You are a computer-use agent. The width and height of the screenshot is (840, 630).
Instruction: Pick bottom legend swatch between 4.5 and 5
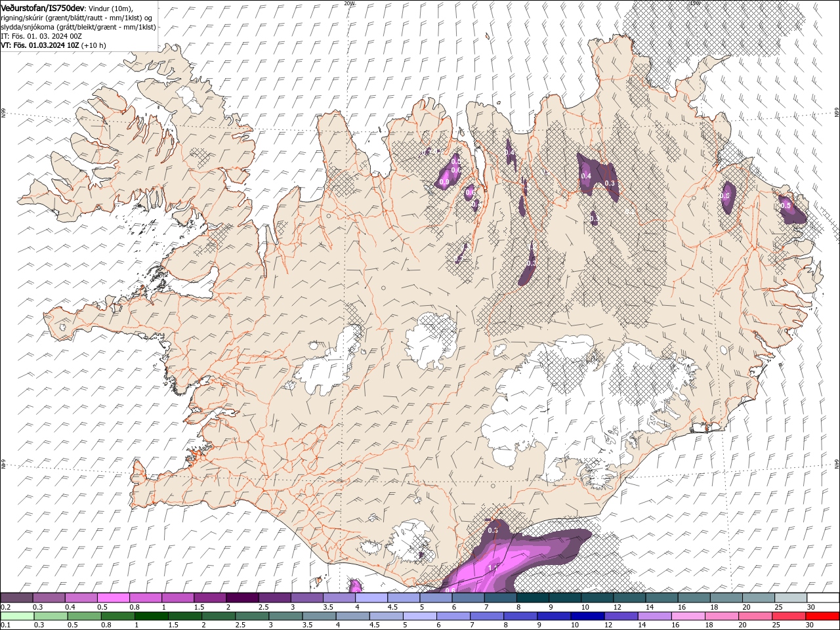[386, 616]
